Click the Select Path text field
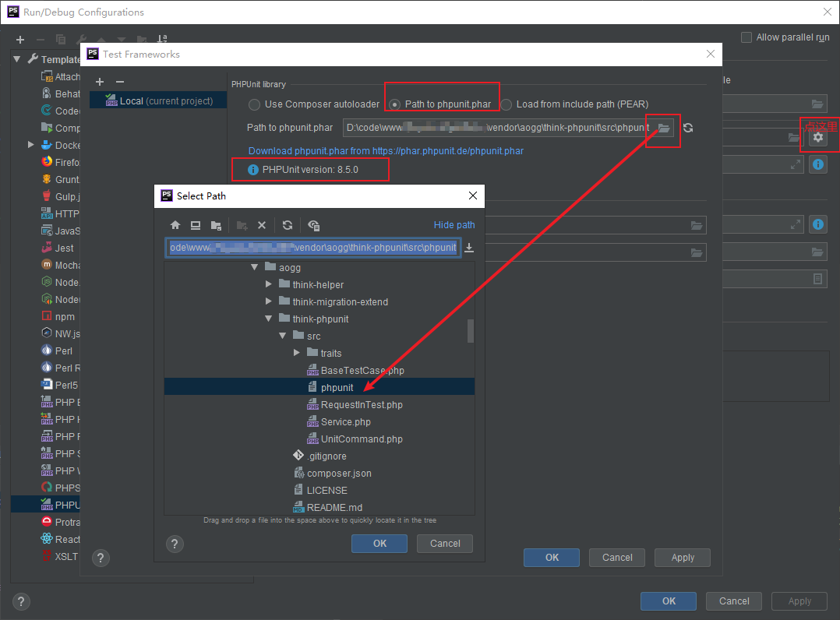Screen dimensions: 840x620 tap(313, 248)
